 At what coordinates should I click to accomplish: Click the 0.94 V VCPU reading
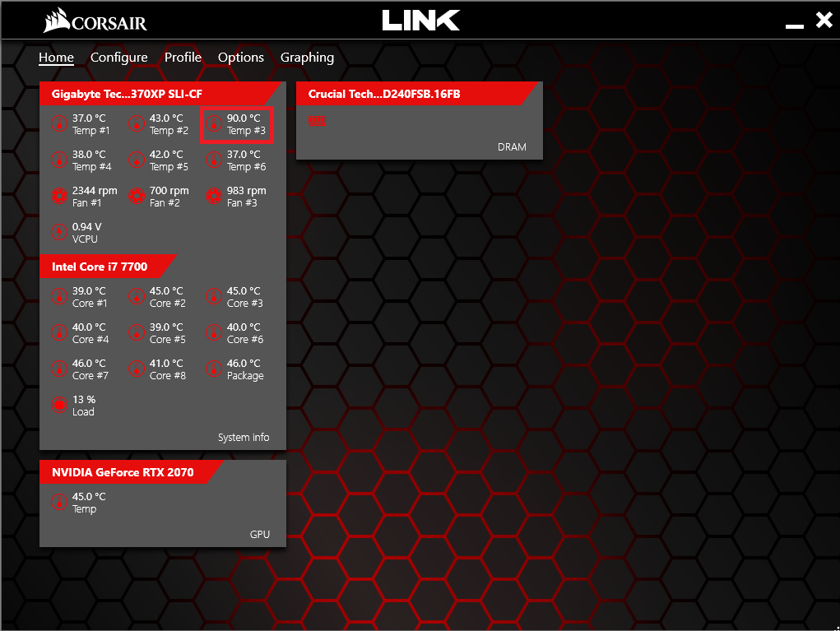pyautogui.click(x=86, y=226)
